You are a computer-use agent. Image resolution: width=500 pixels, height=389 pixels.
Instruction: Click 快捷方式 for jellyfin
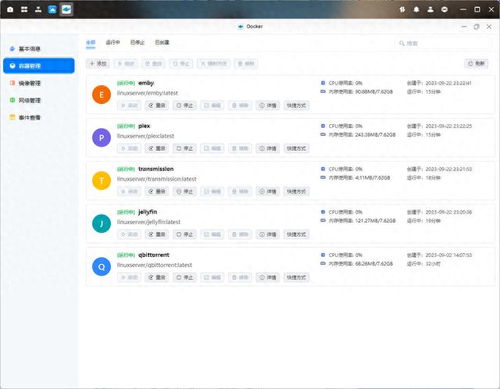296,234
